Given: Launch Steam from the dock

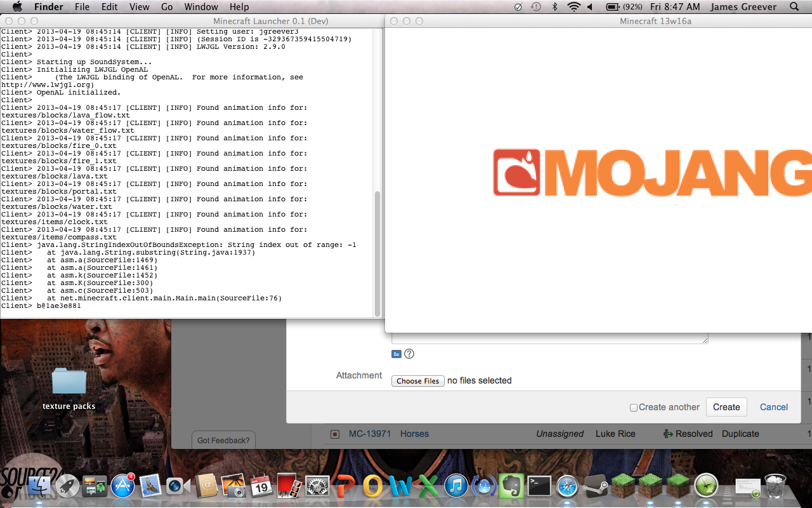Looking at the screenshot, I should coord(595,486).
